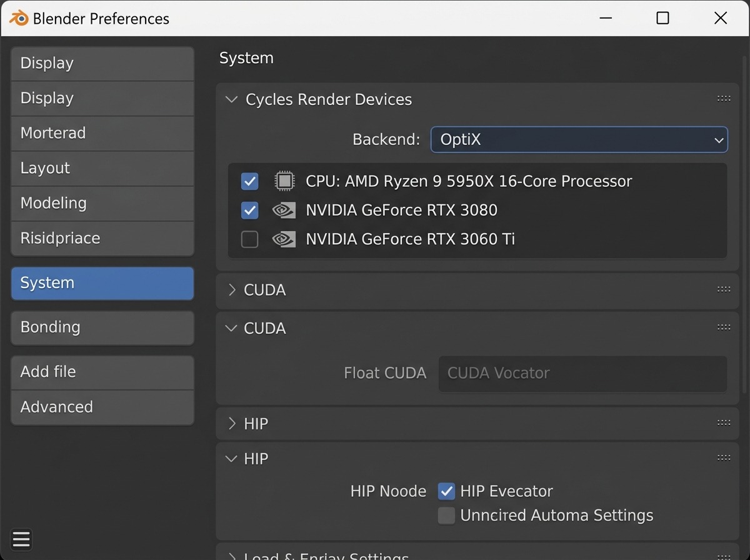Collapse the HIP panel containing HIP Noode

point(231,459)
